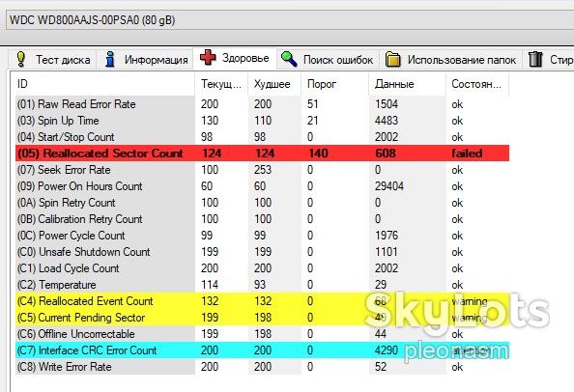
Task: Open the drive selector WDC WD800AAJS-00PSA0
Action: pyautogui.click(x=290, y=20)
